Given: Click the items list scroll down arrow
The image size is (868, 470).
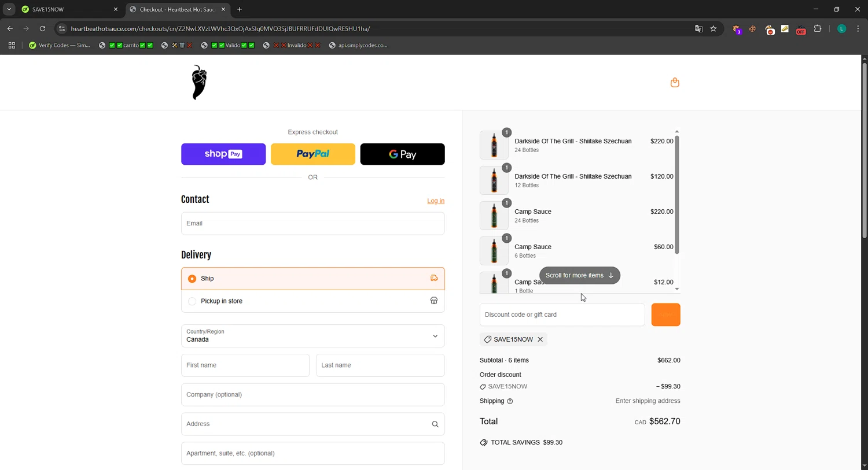Looking at the screenshot, I should [x=677, y=289].
